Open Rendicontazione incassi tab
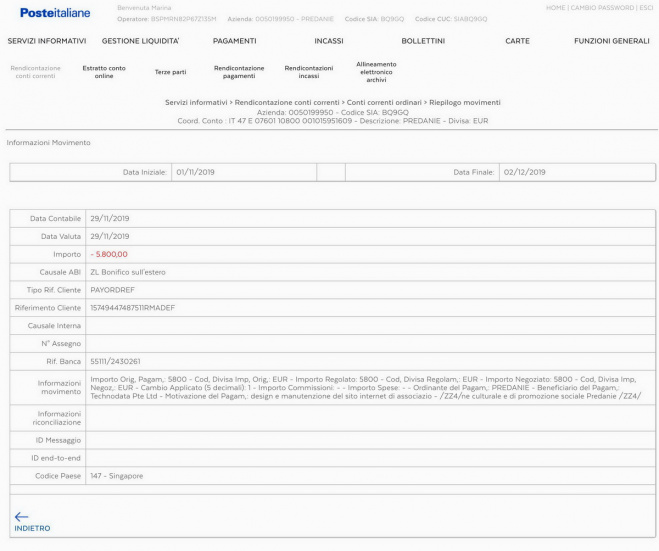Image resolution: width=659 pixels, height=551 pixels. (309, 72)
